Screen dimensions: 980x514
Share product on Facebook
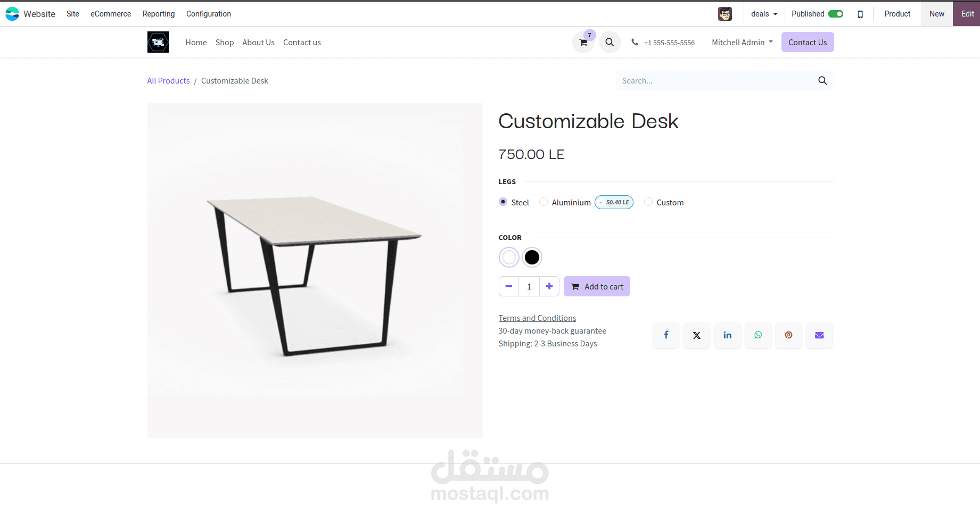[x=666, y=335]
